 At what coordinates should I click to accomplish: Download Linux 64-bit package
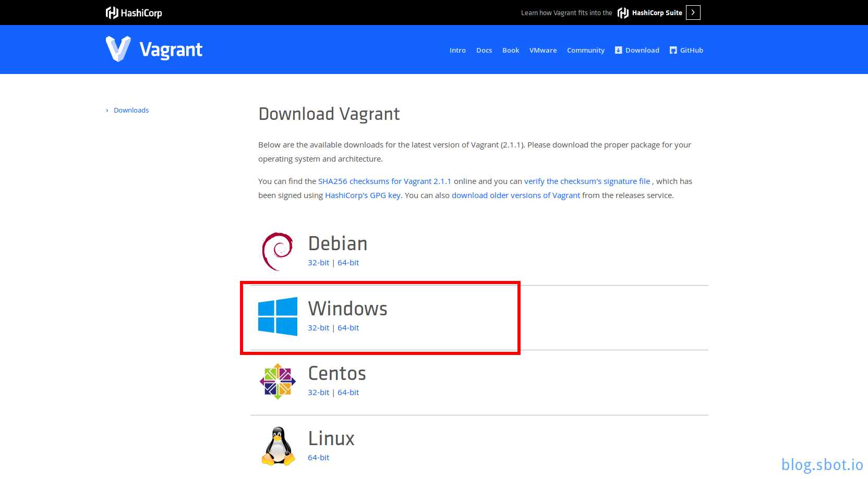(x=318, y=458)
